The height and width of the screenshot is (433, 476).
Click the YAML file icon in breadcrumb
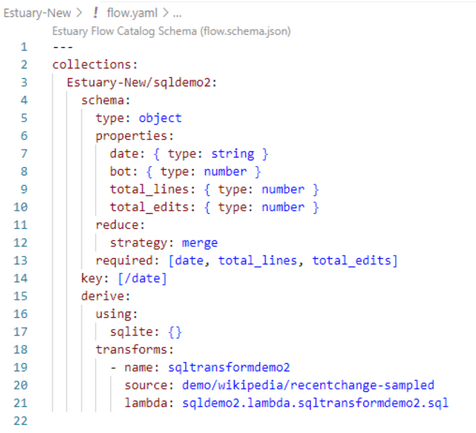point(96,13)
